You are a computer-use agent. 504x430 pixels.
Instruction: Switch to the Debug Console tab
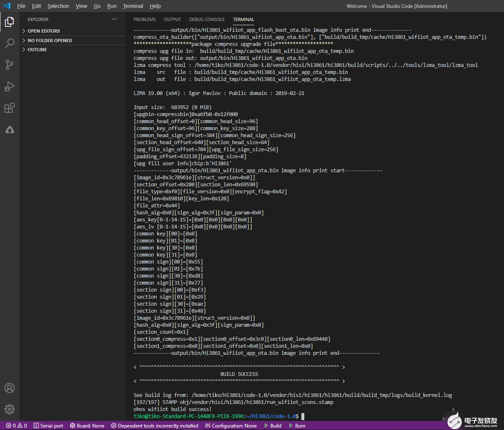coord(207,19)
